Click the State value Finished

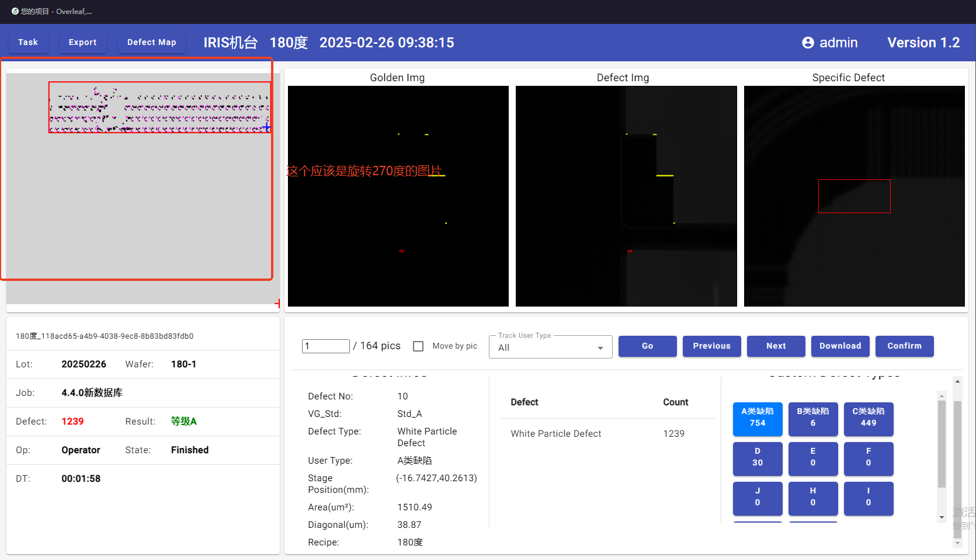click(190, 450)
